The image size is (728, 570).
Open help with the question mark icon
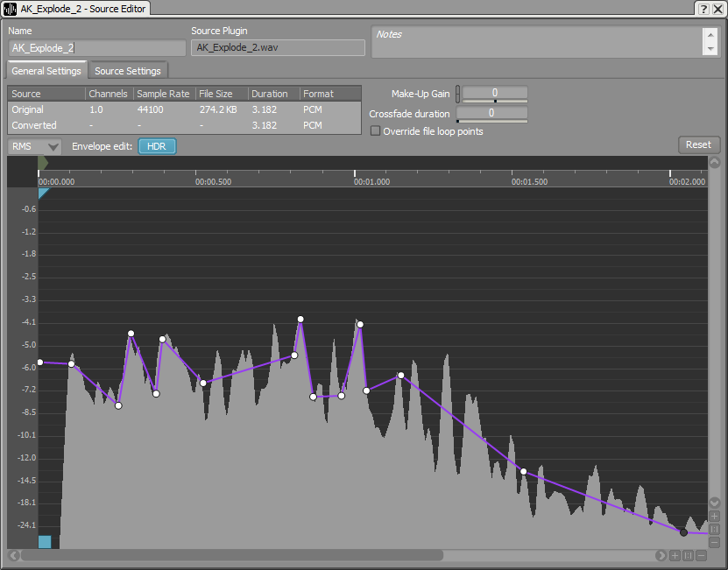tap(703, 8)
